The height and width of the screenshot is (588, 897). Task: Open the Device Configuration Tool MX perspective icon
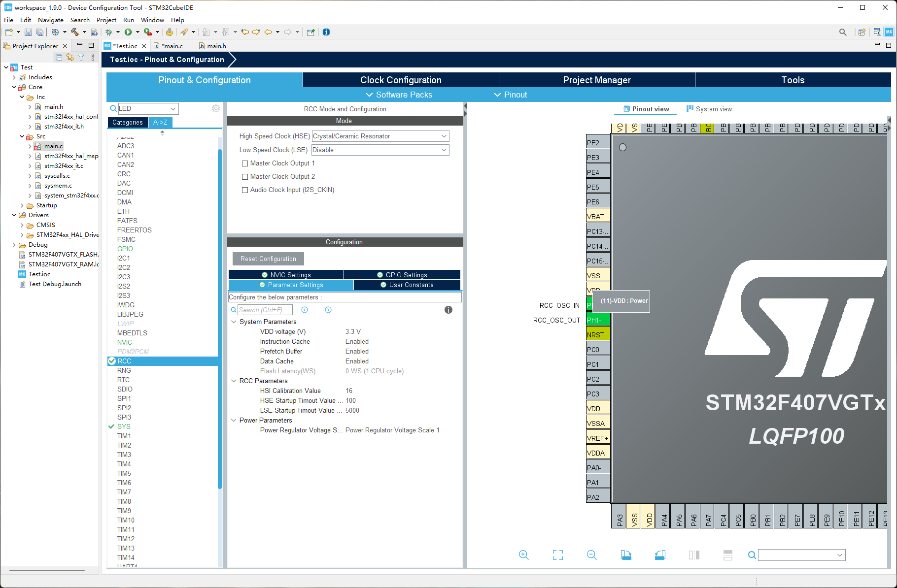(889, 32)
